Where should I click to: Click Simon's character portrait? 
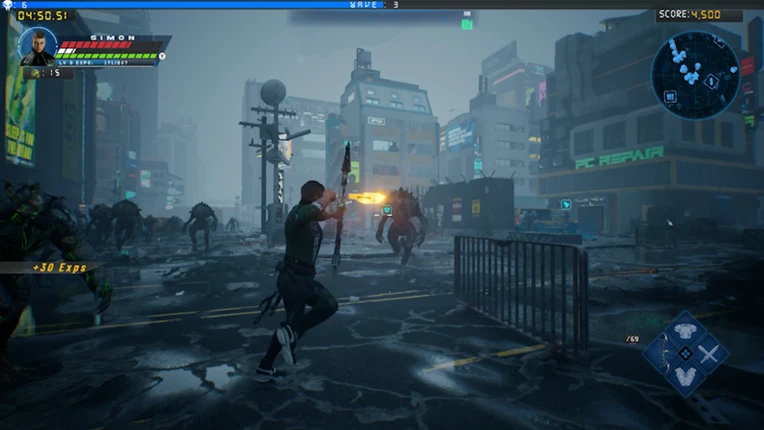coord(38,47)
